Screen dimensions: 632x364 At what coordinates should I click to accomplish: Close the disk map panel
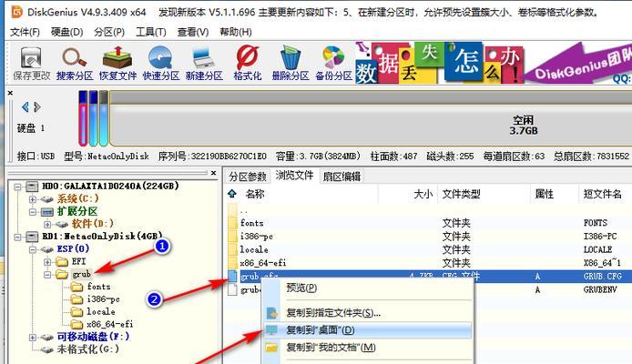[10, 93]
